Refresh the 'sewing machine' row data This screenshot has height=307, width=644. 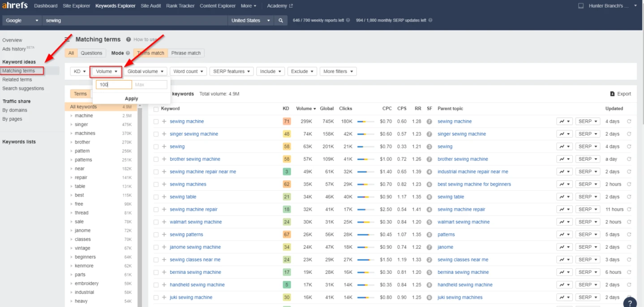click(x=629, y=121)
